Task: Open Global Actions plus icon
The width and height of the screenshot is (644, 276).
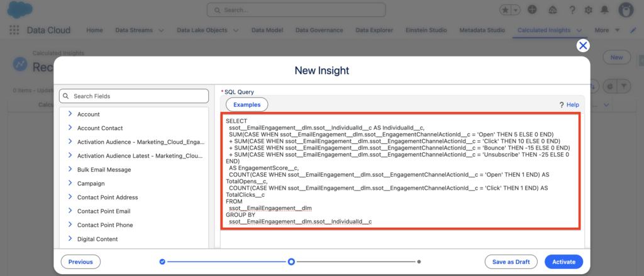Action: tap(532, 10)
